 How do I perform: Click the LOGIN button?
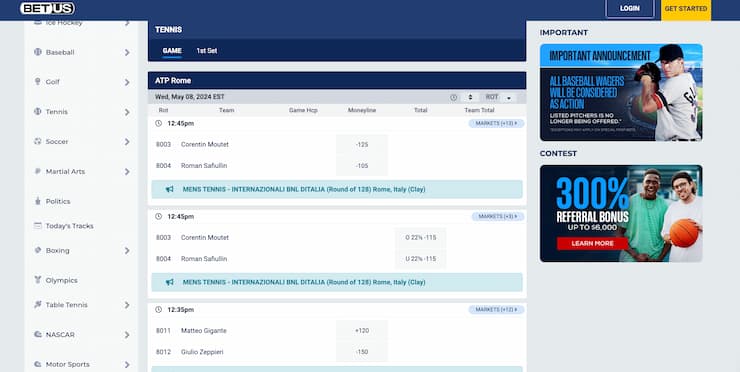[x=630, y=8]
